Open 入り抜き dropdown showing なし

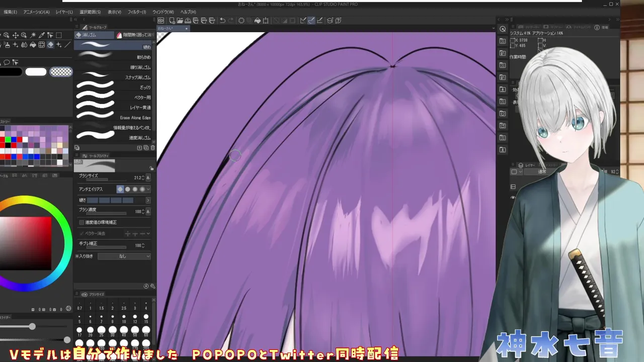click(124, 256)
